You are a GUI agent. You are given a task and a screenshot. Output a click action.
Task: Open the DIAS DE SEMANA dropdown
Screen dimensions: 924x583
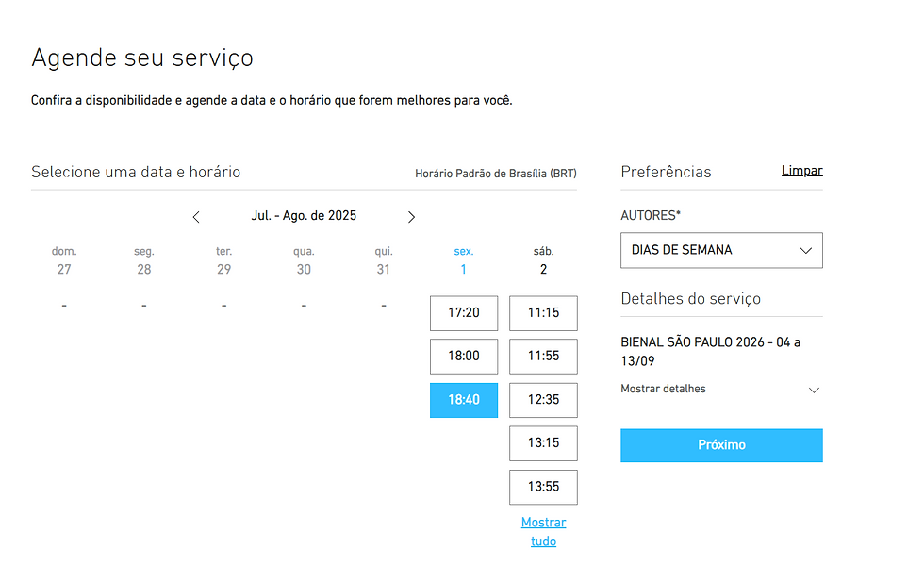click(721, 250)
